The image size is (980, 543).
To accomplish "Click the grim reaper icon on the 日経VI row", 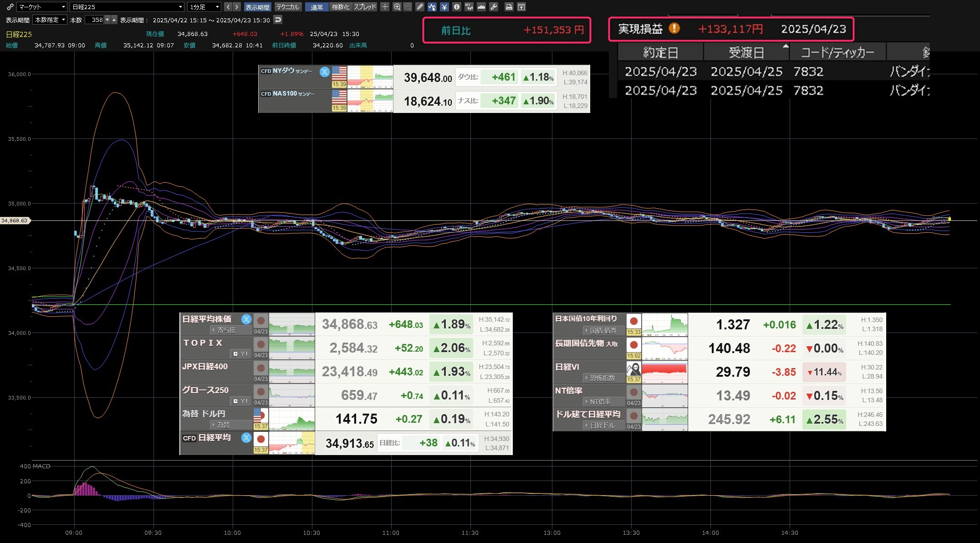I will click(x=633, y=369).
